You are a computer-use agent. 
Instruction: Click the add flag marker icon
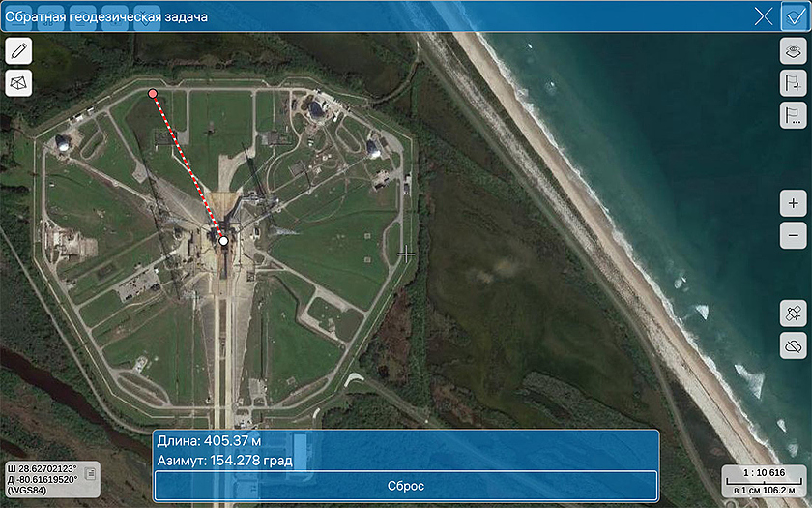click(794, 83)
